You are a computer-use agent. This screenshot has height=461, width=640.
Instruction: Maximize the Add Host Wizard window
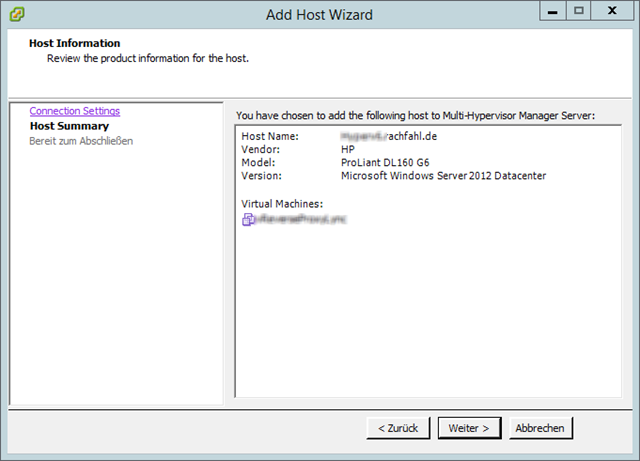click(x=579, y=11)
